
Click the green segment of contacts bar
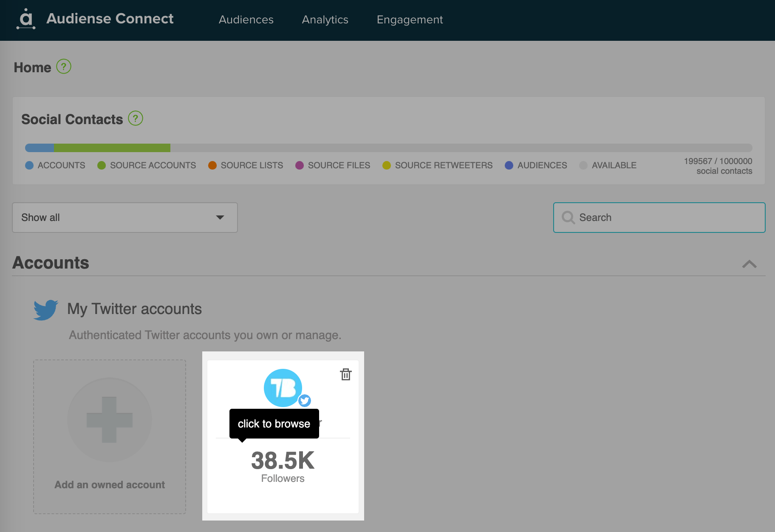click(x=112, y=148)
